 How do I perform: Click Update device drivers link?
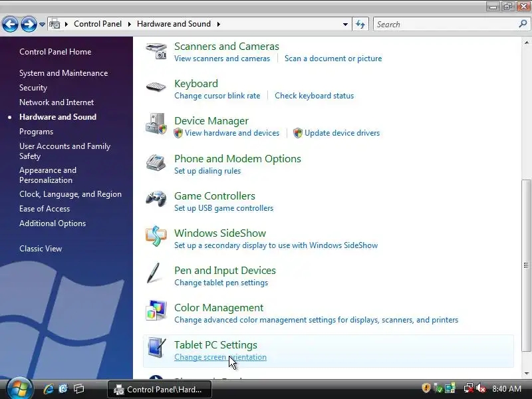pos(342,133)
